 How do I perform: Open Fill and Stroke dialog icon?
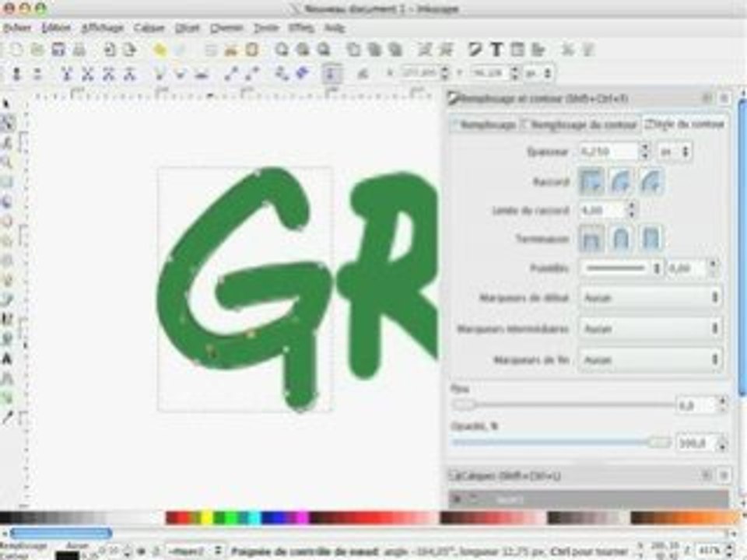pos(475,50)
